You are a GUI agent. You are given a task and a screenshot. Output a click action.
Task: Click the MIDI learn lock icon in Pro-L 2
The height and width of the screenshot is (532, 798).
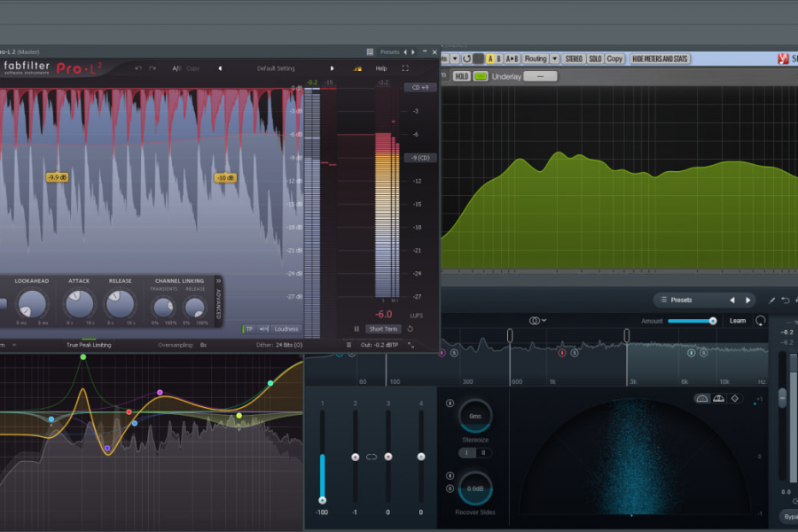358,68
